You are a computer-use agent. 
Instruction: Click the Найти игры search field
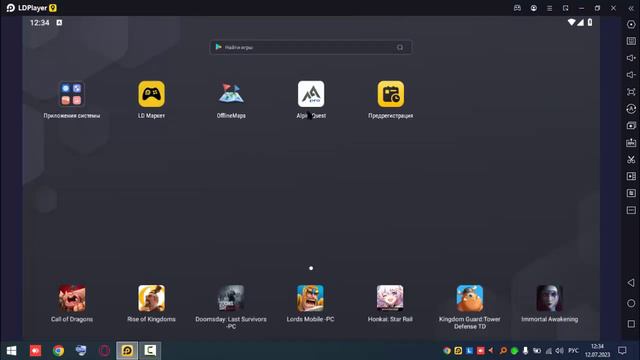point(311,47)
